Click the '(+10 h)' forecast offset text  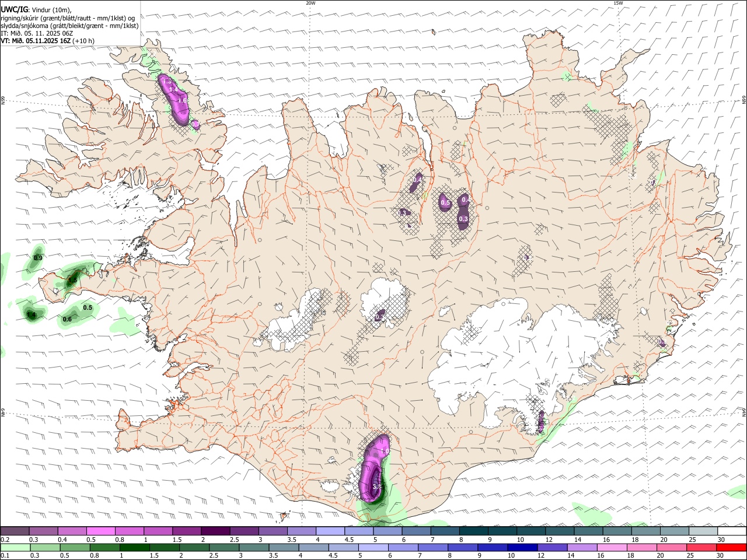tap(84, 41)
